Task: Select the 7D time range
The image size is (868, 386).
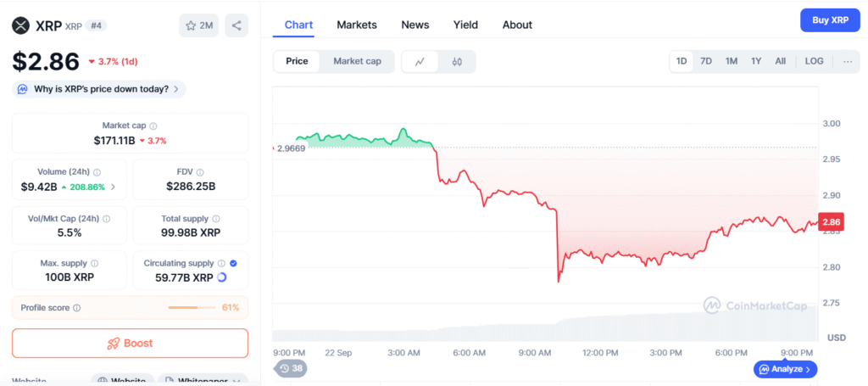Action: pyautogui.click(x=706, y=61)
